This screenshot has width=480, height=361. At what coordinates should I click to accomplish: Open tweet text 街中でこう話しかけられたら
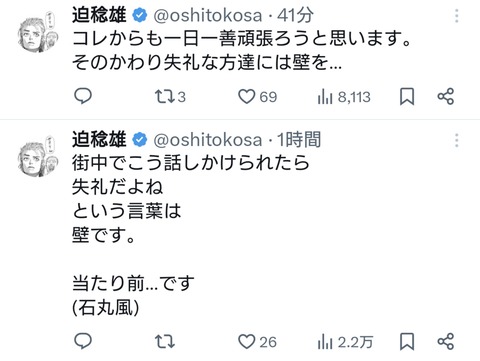pos(191,163)
